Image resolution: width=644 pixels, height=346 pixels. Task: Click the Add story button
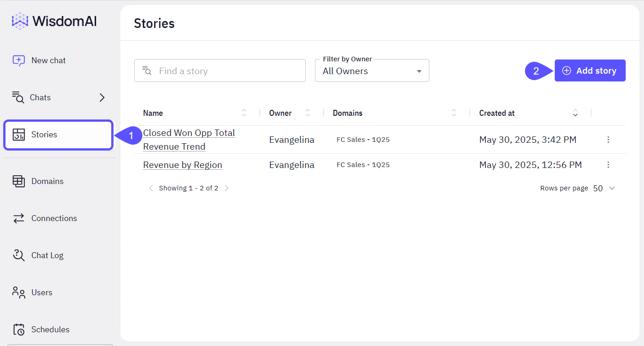tap(590, 70)
